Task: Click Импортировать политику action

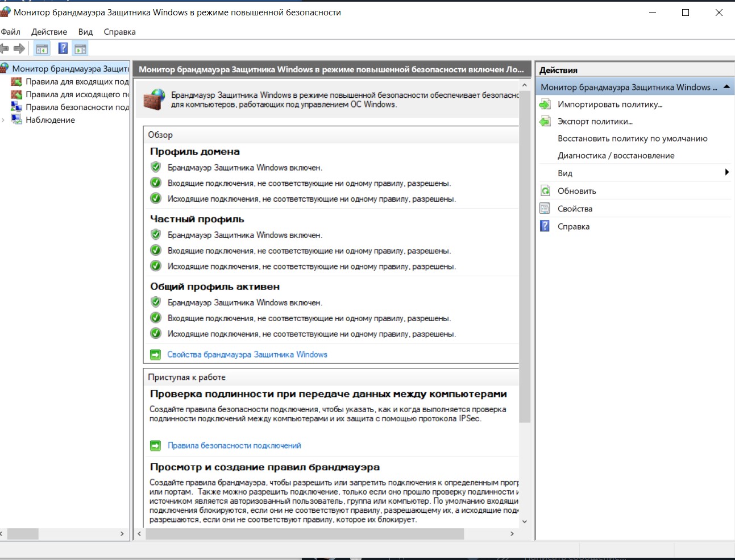Action: tap(610, 104)
